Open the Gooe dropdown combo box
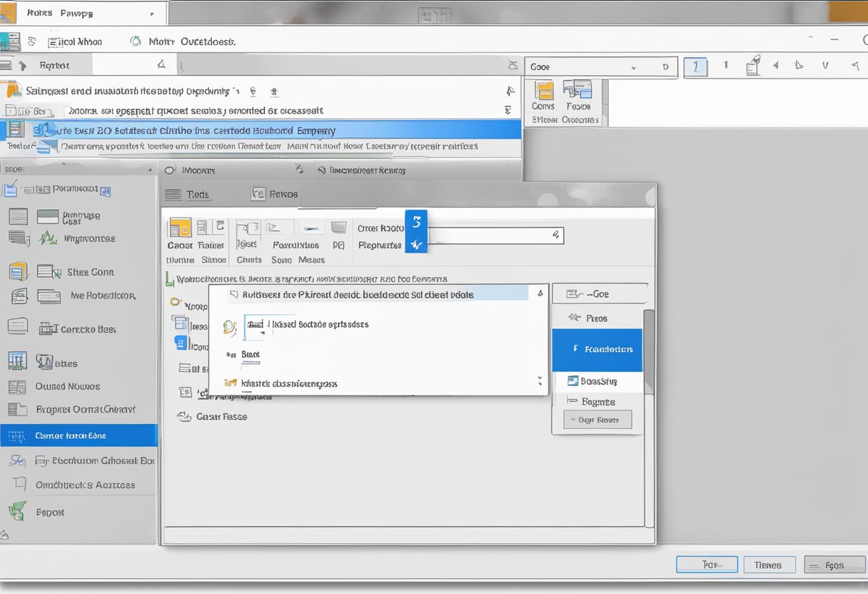 tap(583, 67)
